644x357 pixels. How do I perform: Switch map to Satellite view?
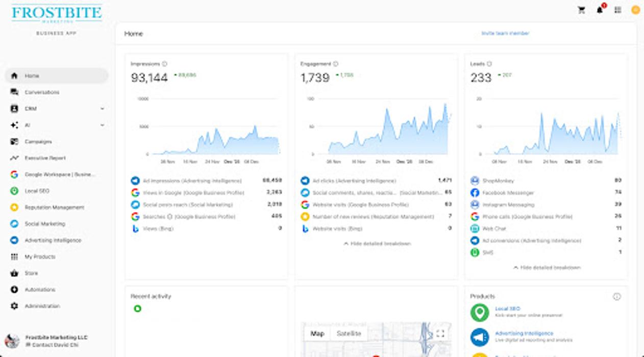coord(349,334)
